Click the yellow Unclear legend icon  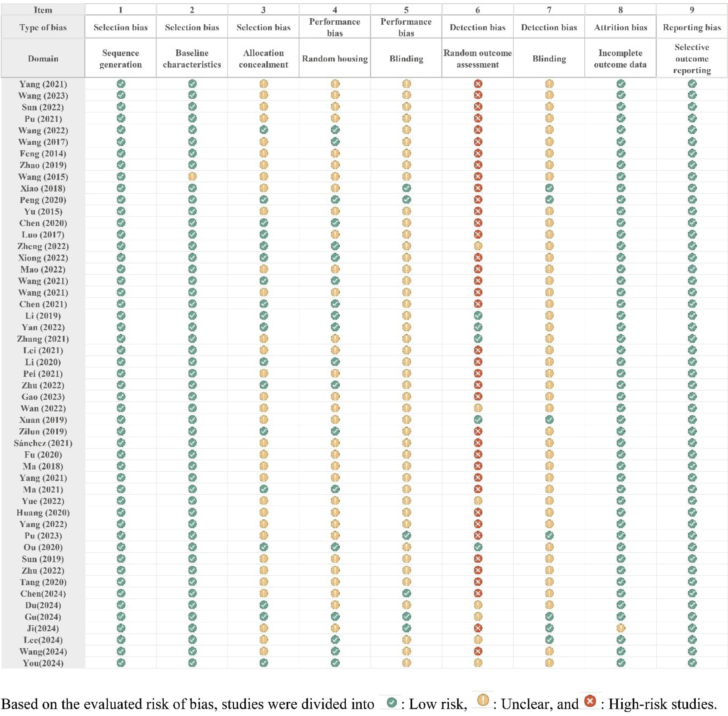tap(483, 701)
